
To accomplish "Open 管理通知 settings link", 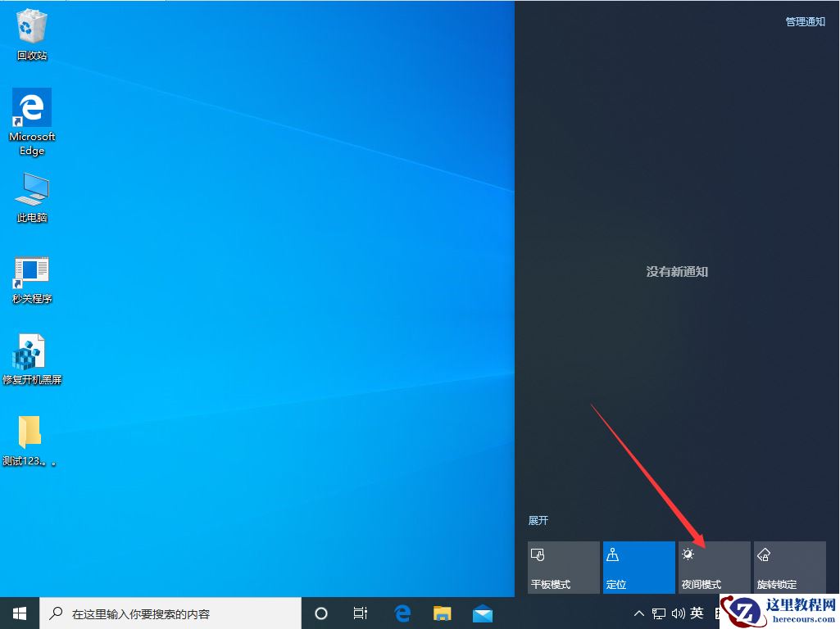I will 804,22.
